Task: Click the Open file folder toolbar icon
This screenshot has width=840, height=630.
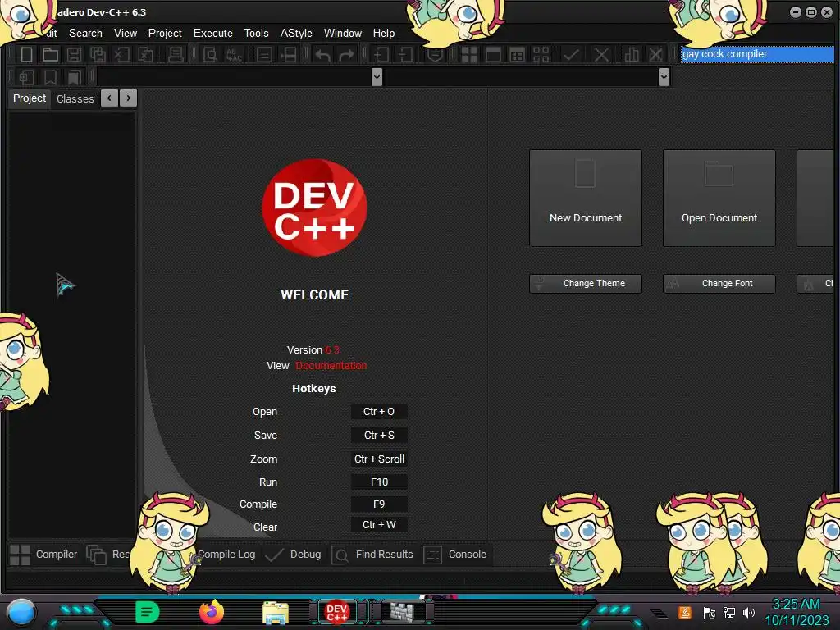Action: 50,54
